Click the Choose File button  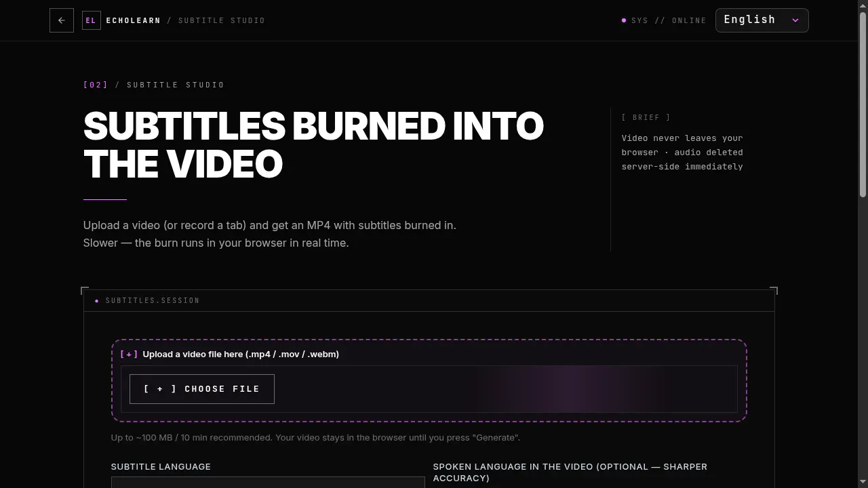(202, 389)
